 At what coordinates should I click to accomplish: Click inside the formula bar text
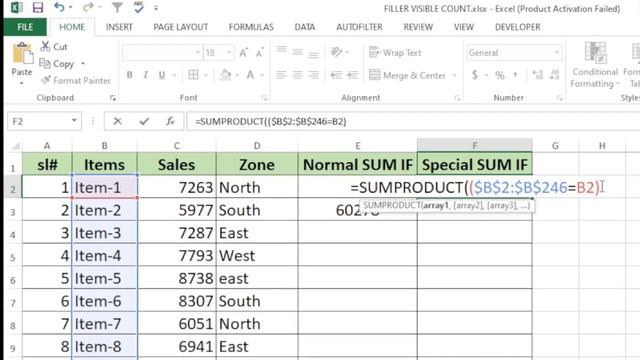click(271, 122)
